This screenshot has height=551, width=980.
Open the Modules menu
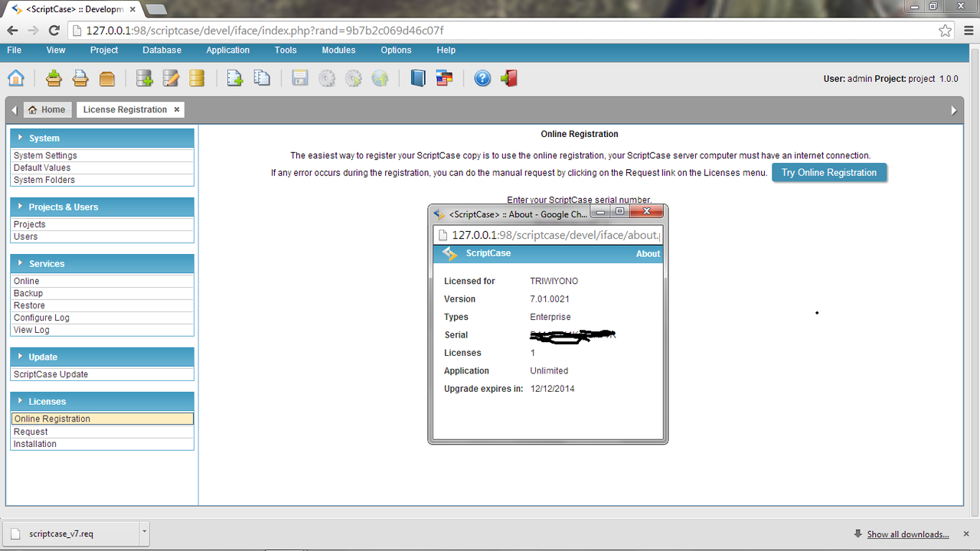pyautogui.click(x=338, y=50)
